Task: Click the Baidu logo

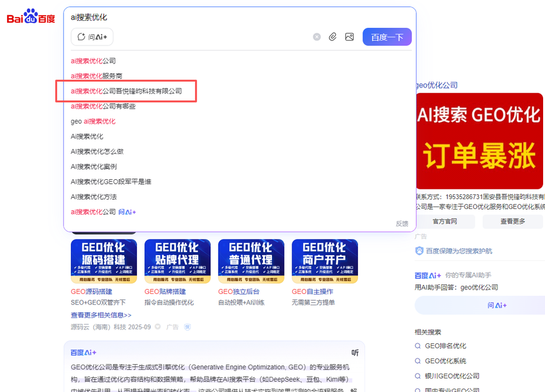Action: [30, 17]
